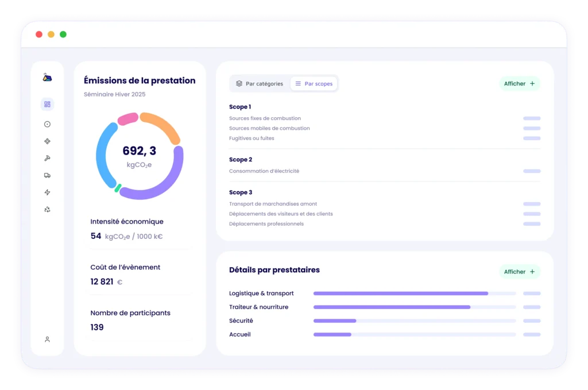
Task: Click the 12 821 € cost value
Action: coord(106,281)
